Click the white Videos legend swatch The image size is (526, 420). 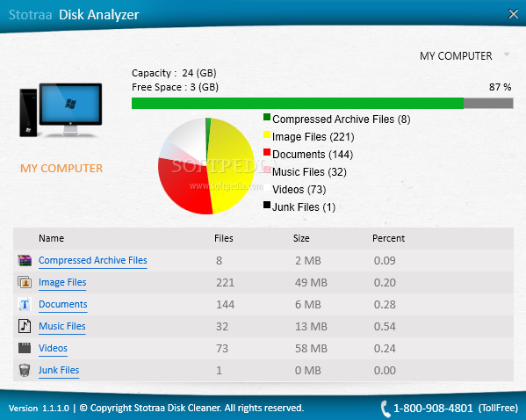point(267,187)
